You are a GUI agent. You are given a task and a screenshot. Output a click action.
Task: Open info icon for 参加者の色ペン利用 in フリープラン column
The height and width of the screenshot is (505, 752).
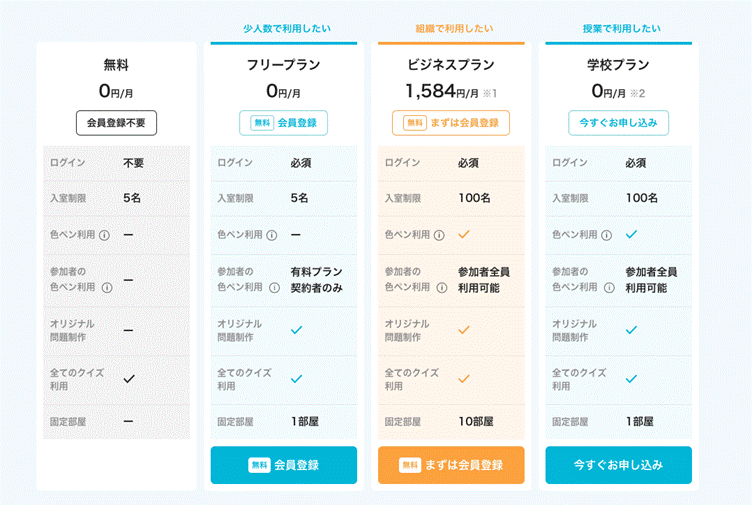(274, 287)
